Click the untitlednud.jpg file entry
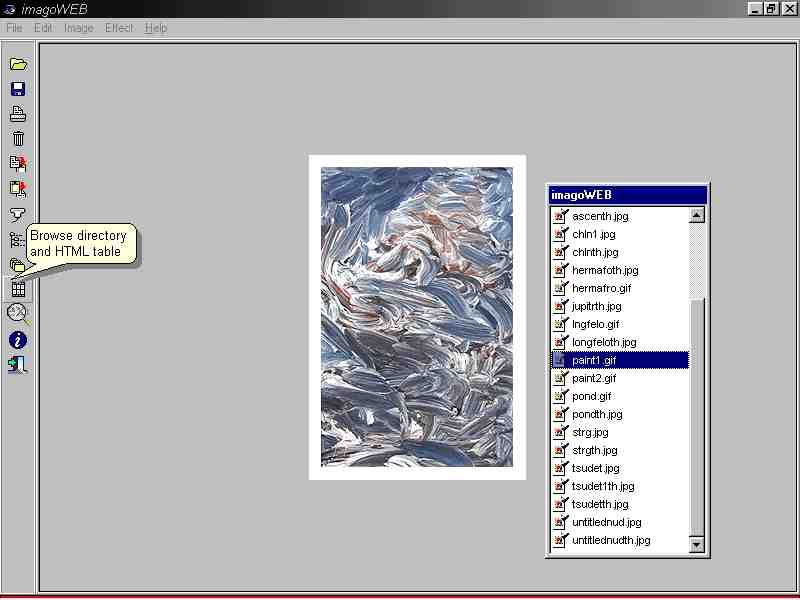The height and width of the screenshot is (600, 800). [606, 522]
